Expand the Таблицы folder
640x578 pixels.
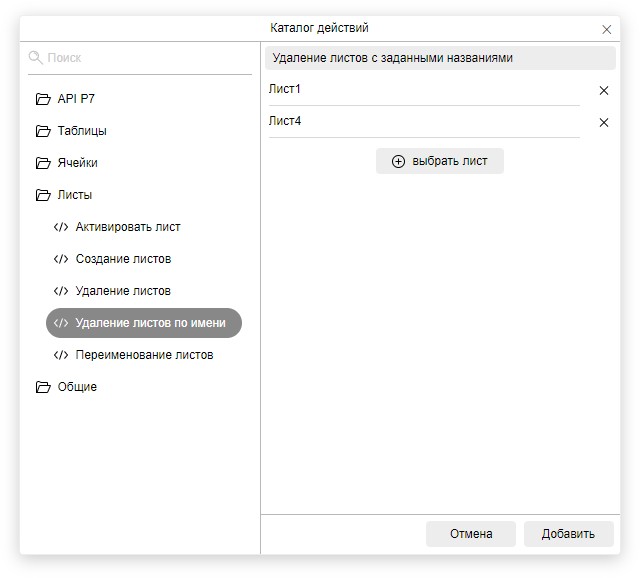point(43,131)
